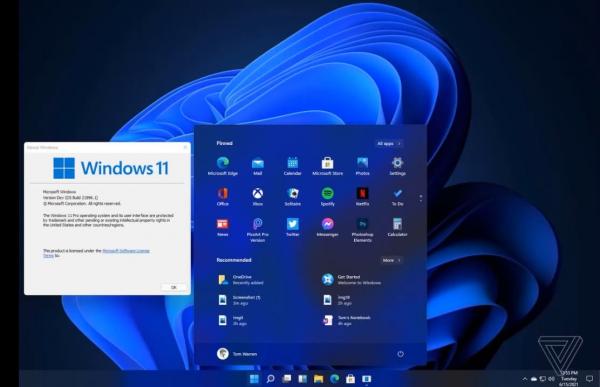This screenshot has height=387, width=600.
Task: Open Microsoft Edge from pinned apps
Action: click(223, 166)
